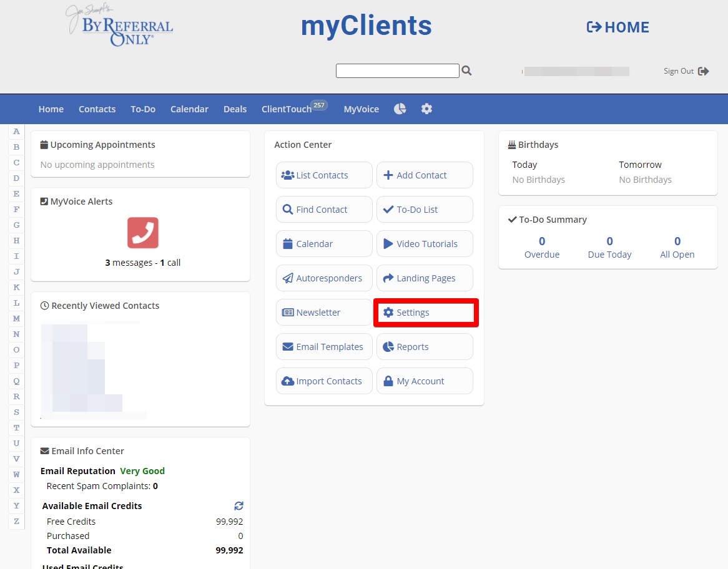Image resolution: width=728 pixels, height=569 pixels.
Task: Open the ClientTouch menu item
Action: (x=287, y=109)
